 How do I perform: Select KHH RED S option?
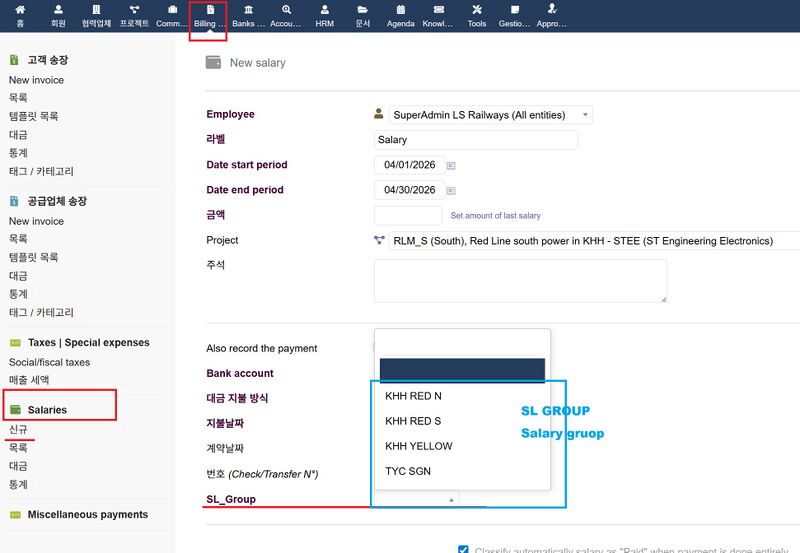point(462,421)
